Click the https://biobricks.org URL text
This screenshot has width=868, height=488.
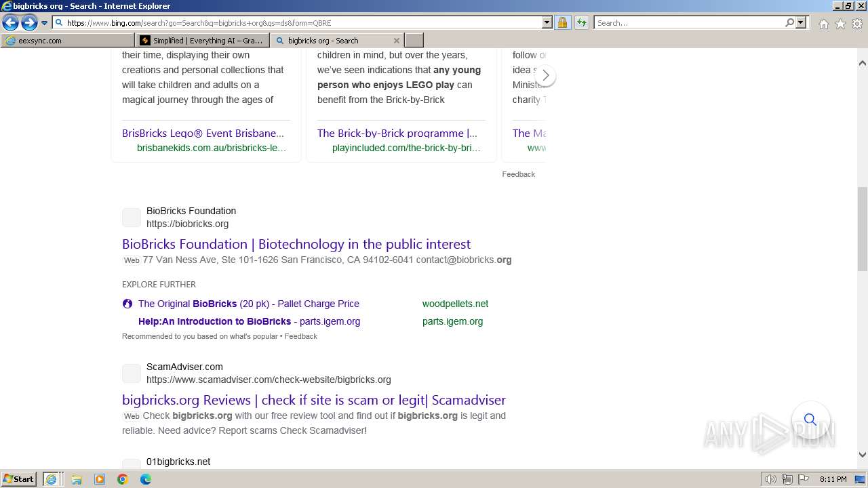coord(187,224)
